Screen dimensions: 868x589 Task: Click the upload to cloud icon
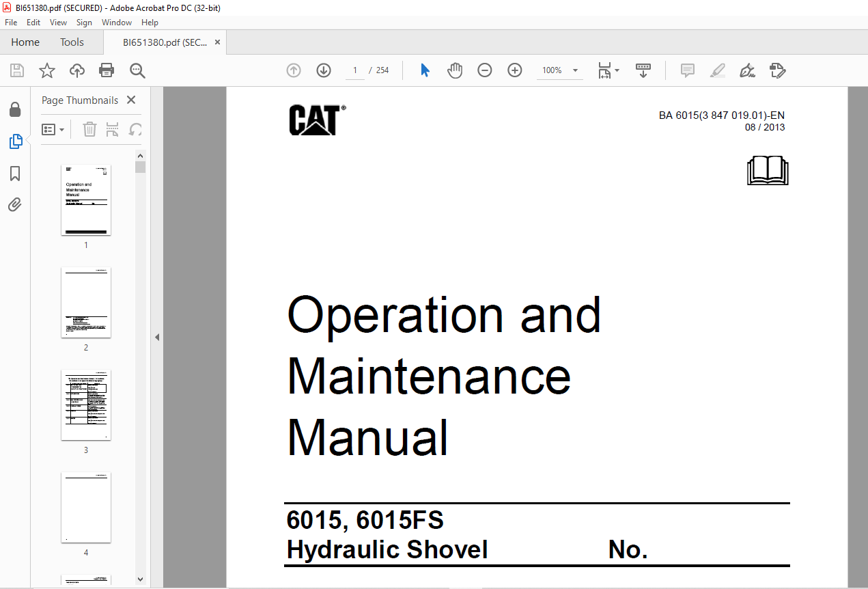(x=77, y=70)
